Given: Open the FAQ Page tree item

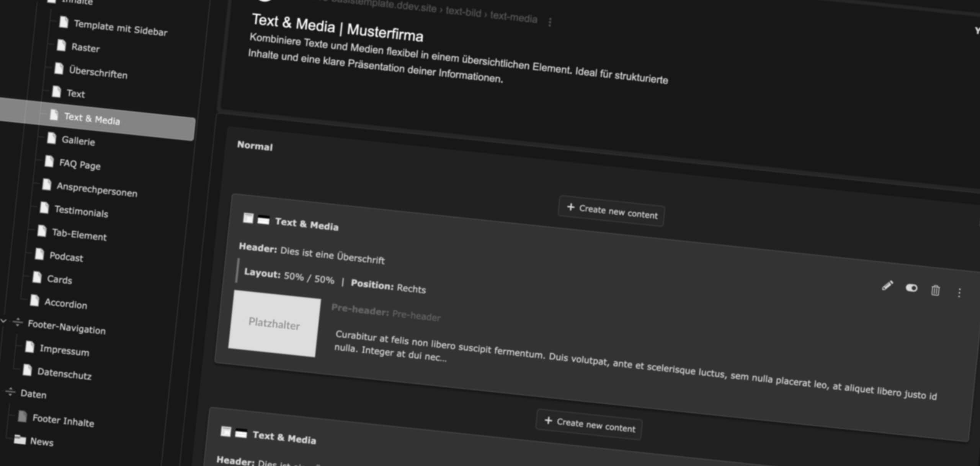Looking at the screenshot, I should point(80,165).
